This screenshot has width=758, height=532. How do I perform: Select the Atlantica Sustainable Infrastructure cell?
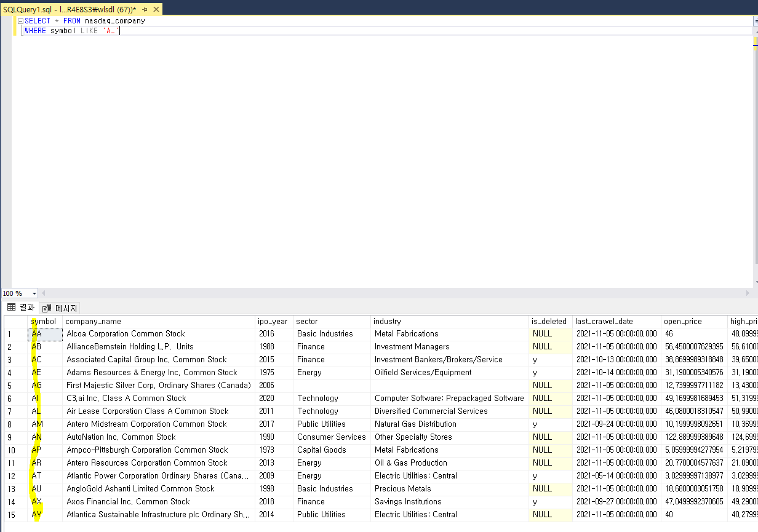pos(159,515)
